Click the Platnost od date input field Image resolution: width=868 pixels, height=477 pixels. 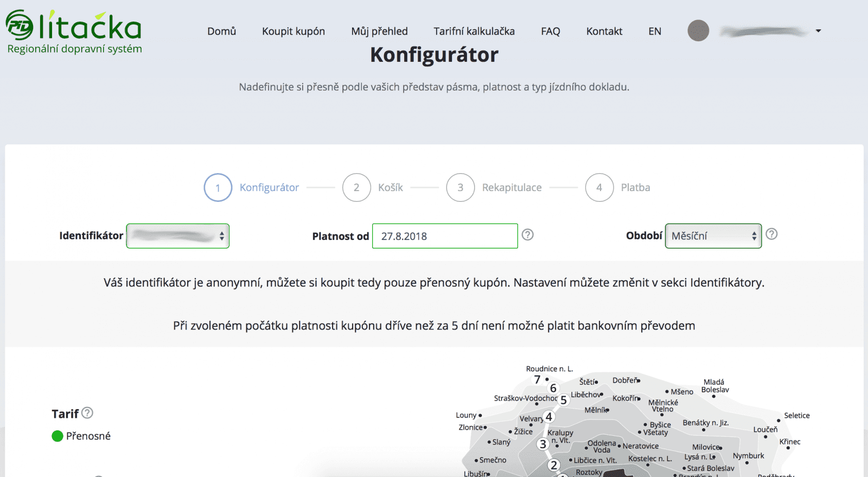(x=445, y=236)
